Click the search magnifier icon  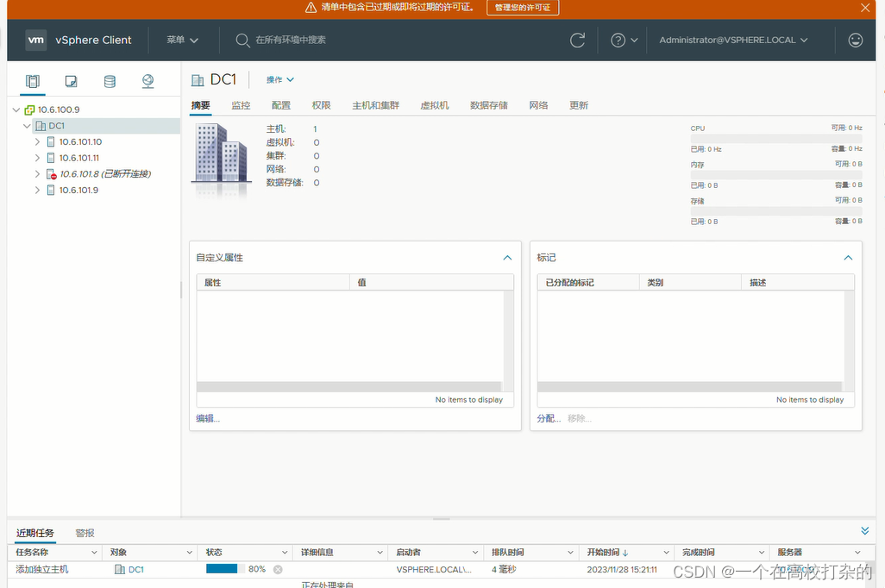tap(242, 40)
